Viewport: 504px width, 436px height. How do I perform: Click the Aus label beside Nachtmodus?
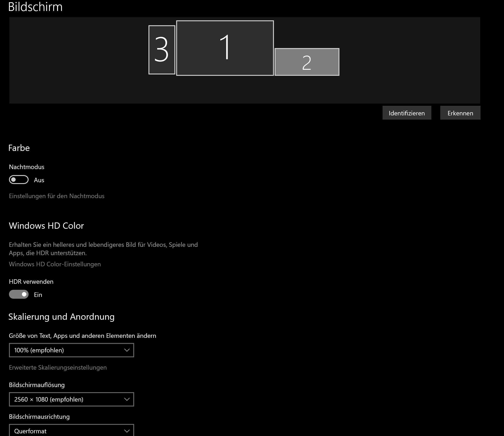click(39, 180)
